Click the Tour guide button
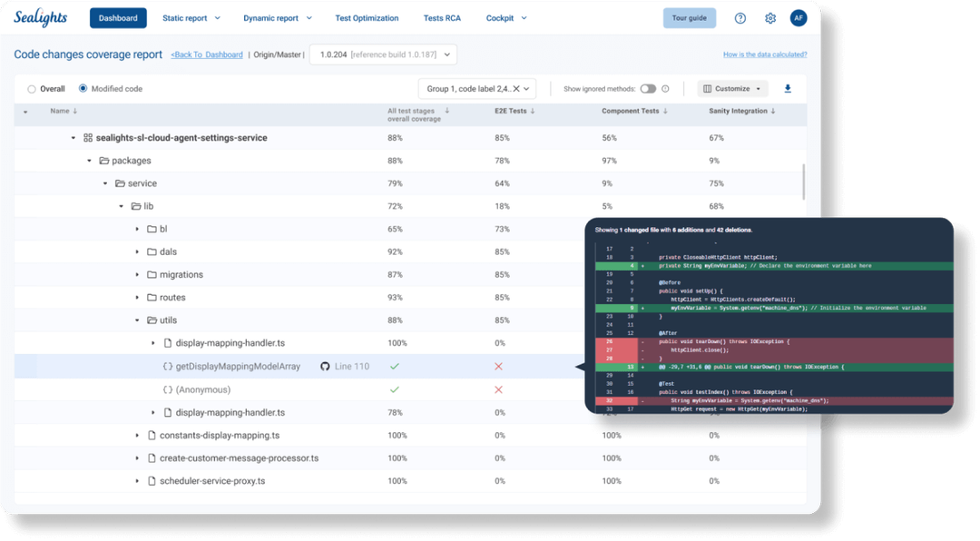 [689, 17]
